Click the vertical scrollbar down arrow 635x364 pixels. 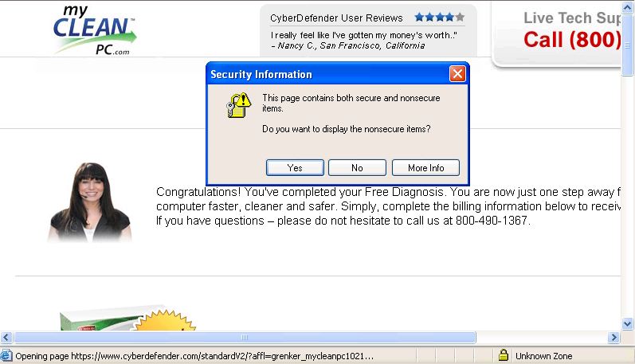628,323
